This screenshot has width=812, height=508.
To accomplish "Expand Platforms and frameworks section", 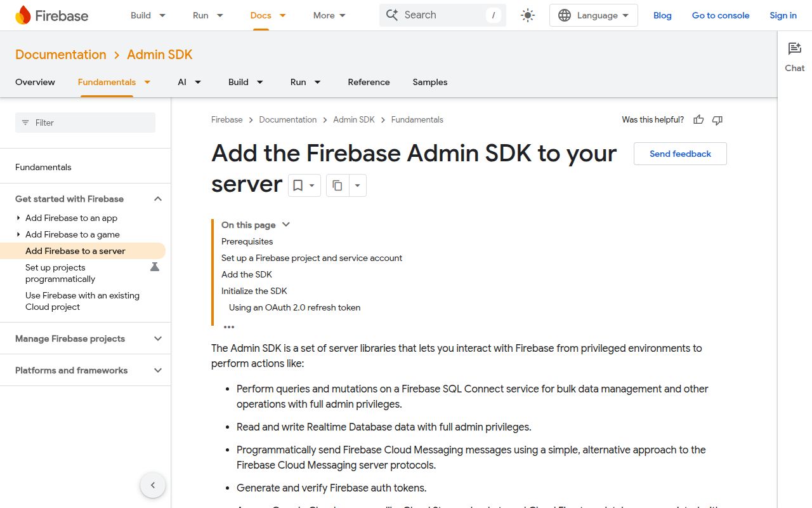I will [x=158, y=370].
